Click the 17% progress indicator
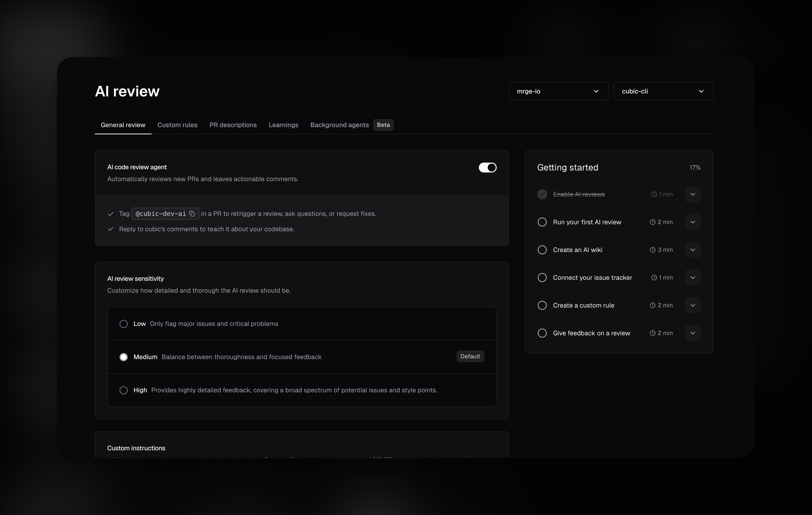Screen dimensions: 812x515 tap(695, 167)
